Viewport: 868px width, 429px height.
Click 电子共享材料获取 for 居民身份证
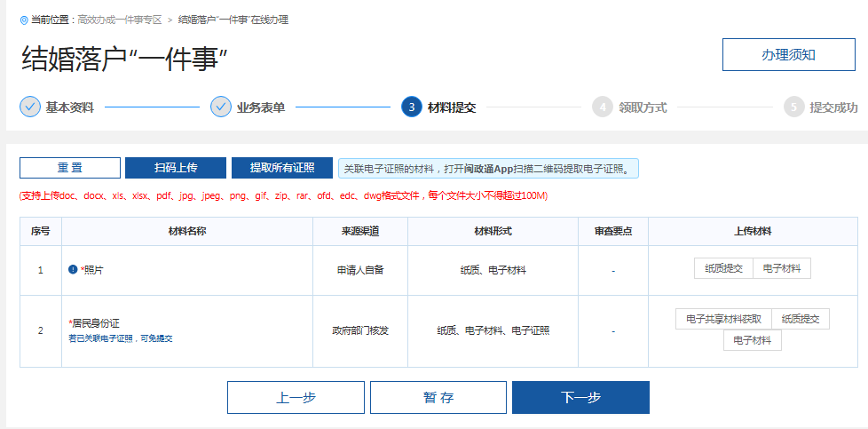pyautogui.click(x=723, y=319)
